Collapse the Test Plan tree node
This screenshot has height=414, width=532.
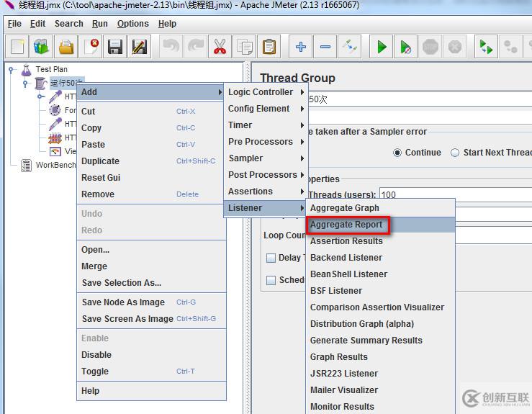pos(12,70)
